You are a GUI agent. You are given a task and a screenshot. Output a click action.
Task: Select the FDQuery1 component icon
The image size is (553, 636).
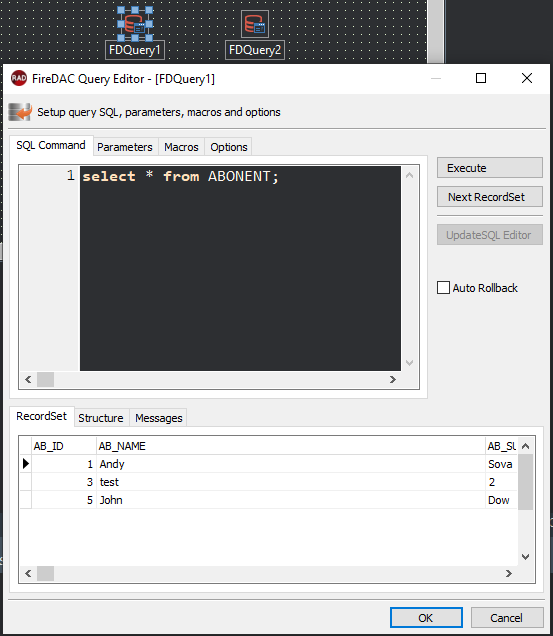[135, 24]
